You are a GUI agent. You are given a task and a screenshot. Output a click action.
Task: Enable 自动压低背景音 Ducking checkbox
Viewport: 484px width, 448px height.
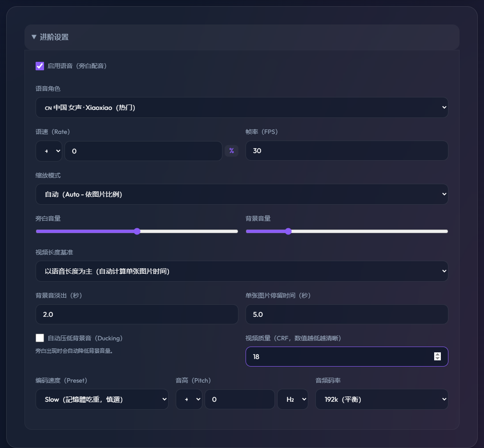click(40, 338)
